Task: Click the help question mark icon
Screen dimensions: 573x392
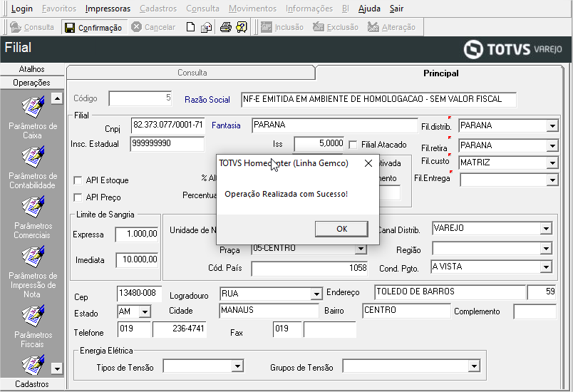Action: coord(242,27)
